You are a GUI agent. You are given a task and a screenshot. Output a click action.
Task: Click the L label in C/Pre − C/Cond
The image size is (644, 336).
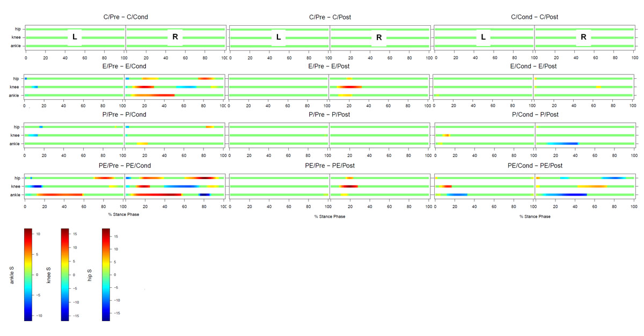click(75, 37)
